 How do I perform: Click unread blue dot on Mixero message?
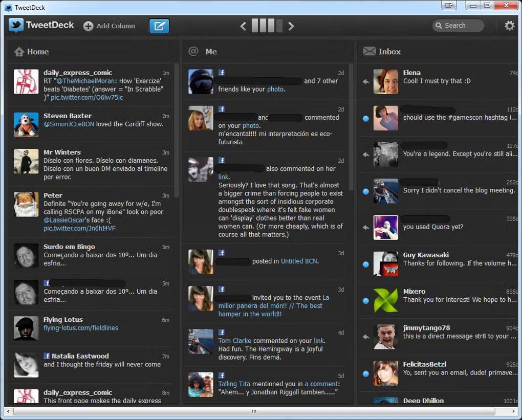[366, 301]
